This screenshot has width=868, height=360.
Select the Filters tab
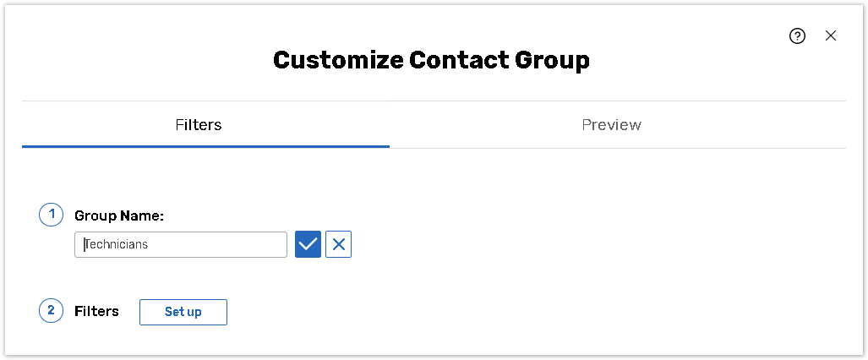click(x=199, y=125)
